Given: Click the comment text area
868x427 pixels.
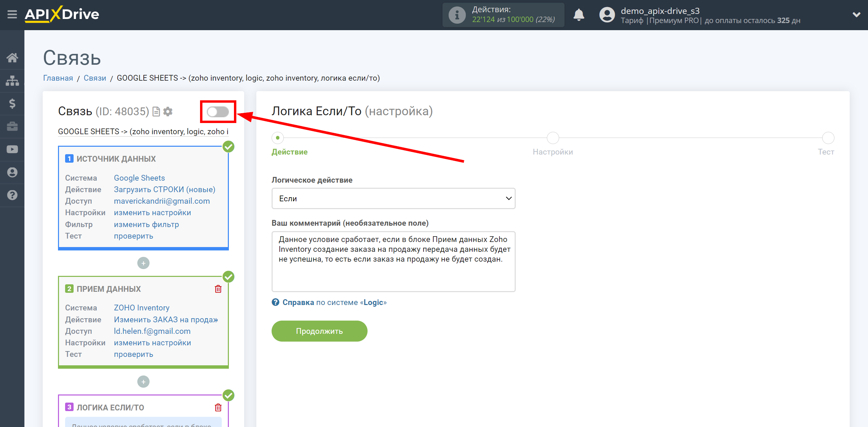Looking at the screenshot, I should (x=393, y=262).
